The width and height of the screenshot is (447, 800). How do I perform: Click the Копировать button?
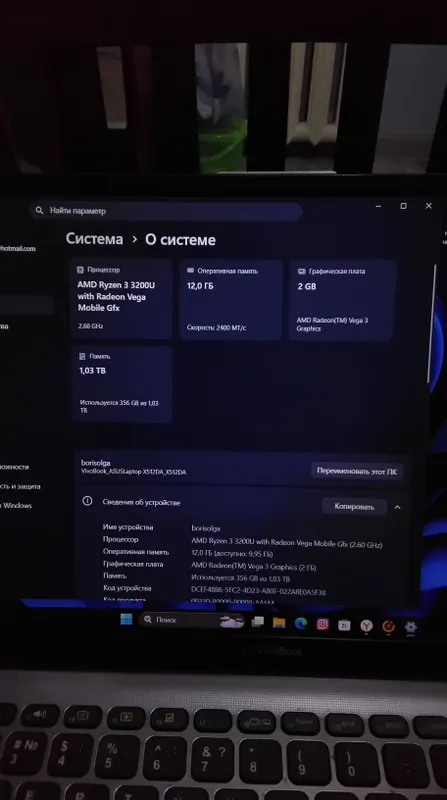pyautogui.click(x=354, y=507)
